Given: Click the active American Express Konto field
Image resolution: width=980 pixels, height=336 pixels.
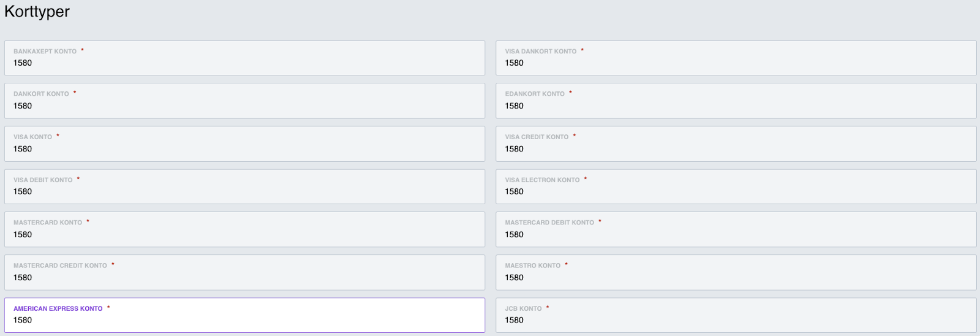Looking at the screenshot, I should (x=244, y=315).
